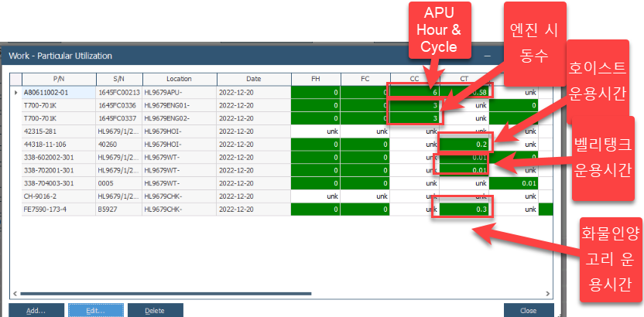Select the HL9679APU- location cell
The height and width of the screenshot is (317, 644).
179,92
